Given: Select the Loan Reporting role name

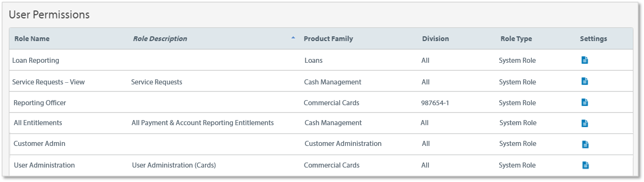Looking at the screenshot, I should tap(36, 60).
